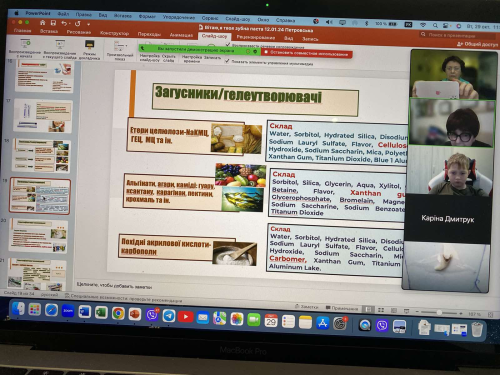Screen dimensions: 500x375
Task: Expand the Quick Access Toolbar customize arrow
Action: click(88, 24)
